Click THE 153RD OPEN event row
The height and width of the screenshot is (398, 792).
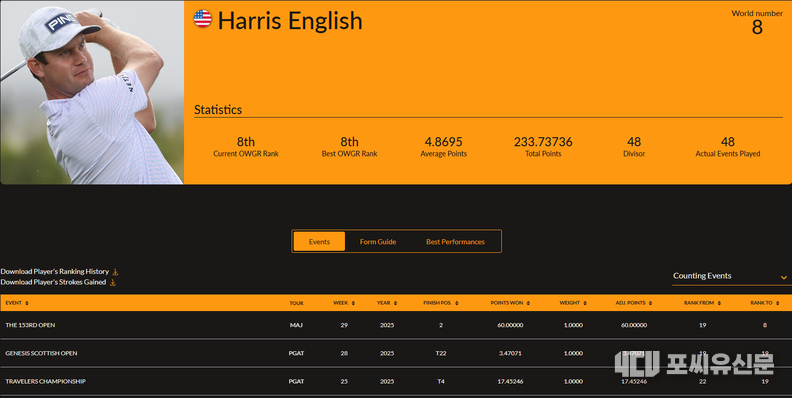(x=396, y=325)
